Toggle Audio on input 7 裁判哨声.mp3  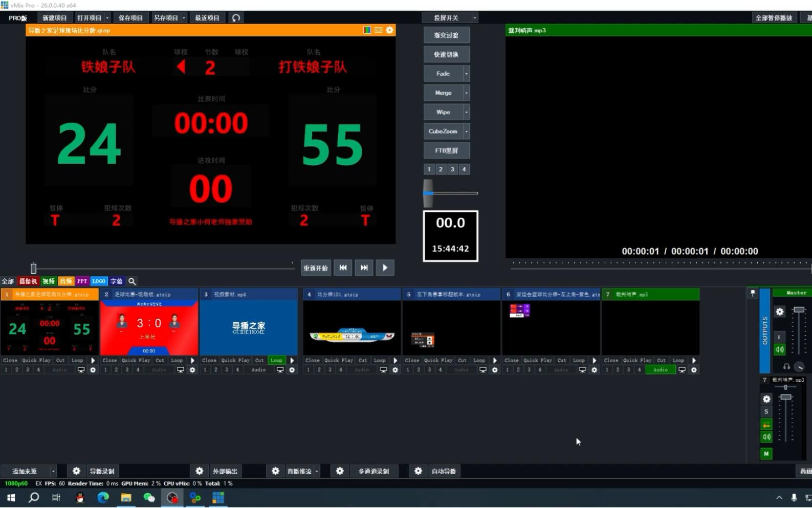pyautogui.click(x=661, y=370)
